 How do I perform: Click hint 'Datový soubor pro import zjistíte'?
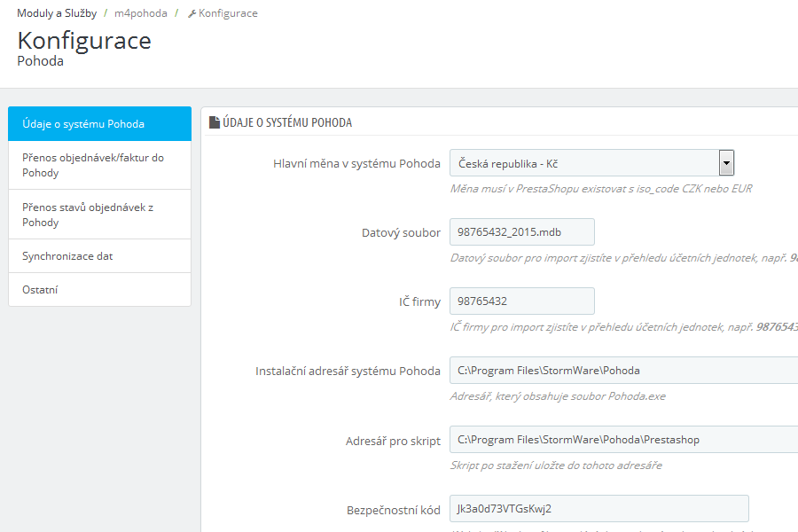coord(624,258)
